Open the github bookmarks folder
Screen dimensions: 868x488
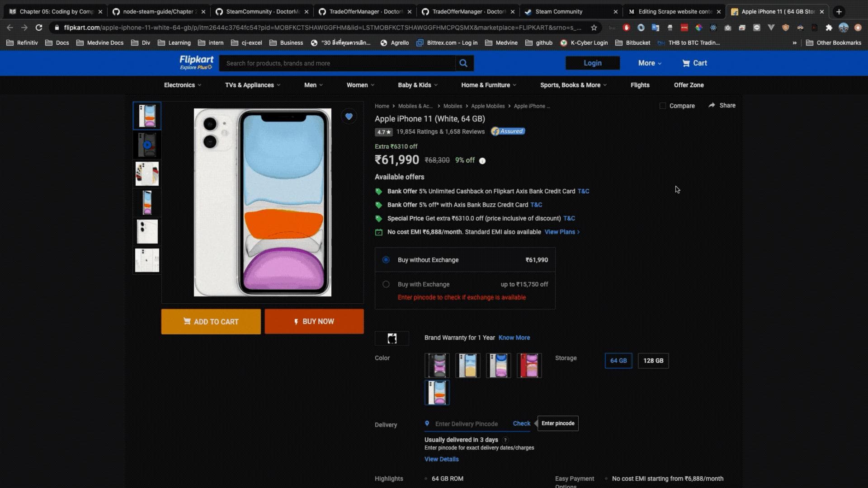[539, 43]
